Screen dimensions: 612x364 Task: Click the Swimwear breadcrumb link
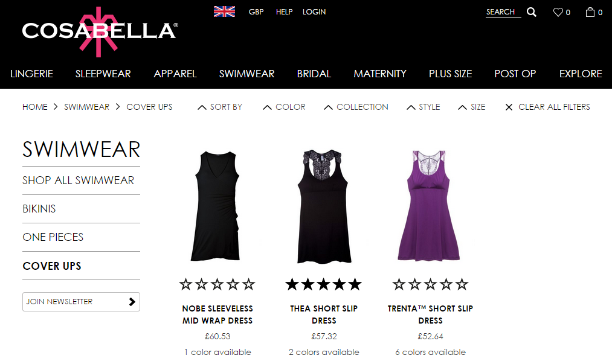point(86,107)
